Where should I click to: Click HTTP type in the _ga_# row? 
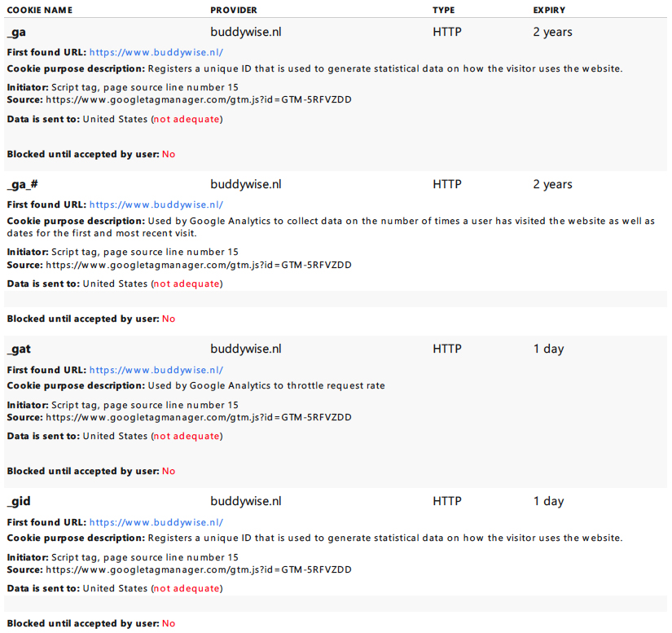click(x=447, y=184)
